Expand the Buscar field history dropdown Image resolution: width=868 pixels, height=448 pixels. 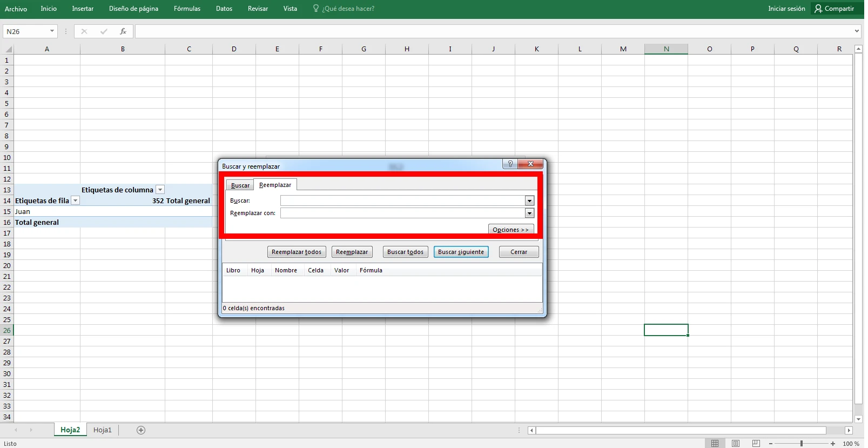(x=529, y=200)
